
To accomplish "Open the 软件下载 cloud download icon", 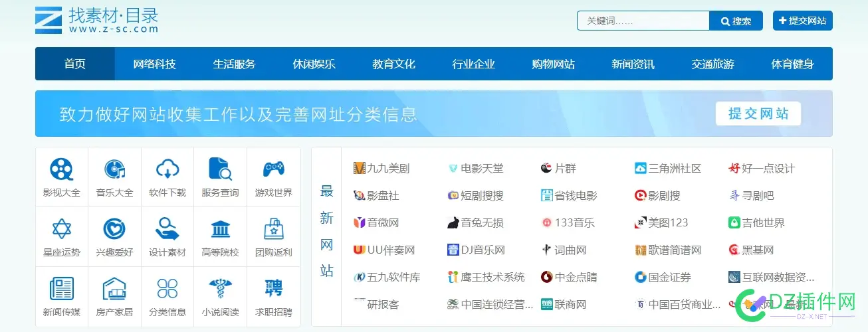I will coord(167,169).
